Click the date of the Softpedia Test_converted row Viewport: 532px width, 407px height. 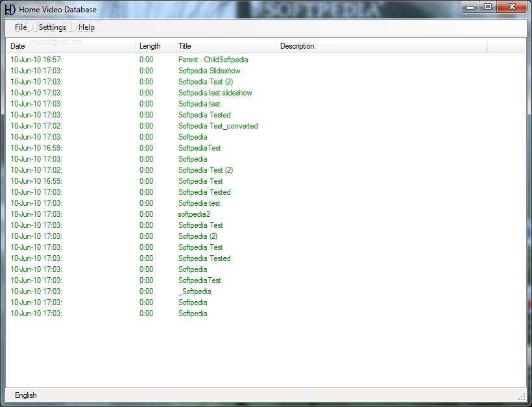(x=36, y=126)
